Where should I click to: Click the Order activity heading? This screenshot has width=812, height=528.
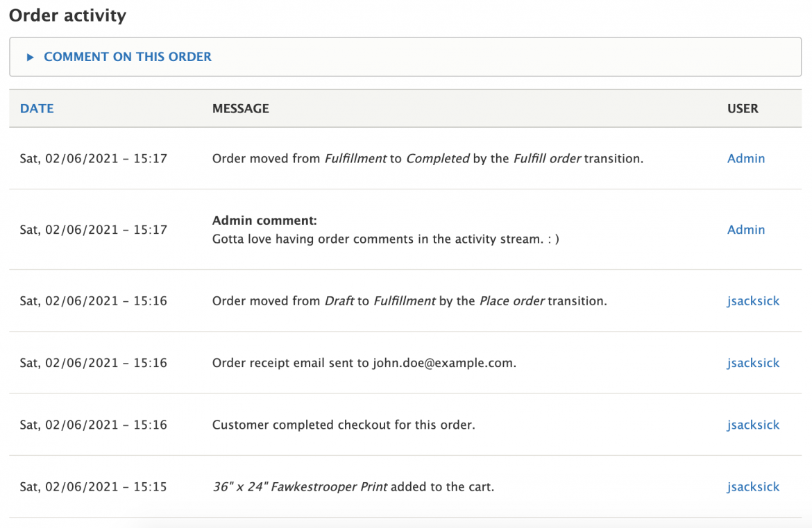pos(67,15)
